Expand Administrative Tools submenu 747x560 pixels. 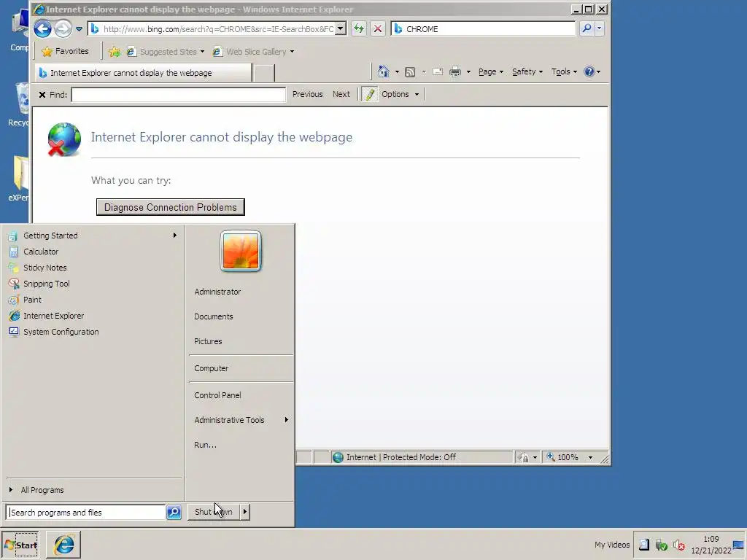click(241, 420)
